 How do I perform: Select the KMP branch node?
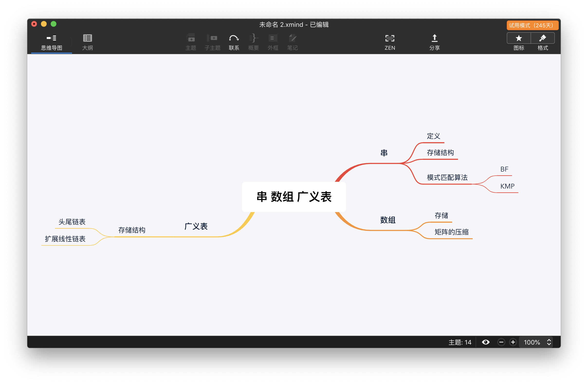(507, 186)
